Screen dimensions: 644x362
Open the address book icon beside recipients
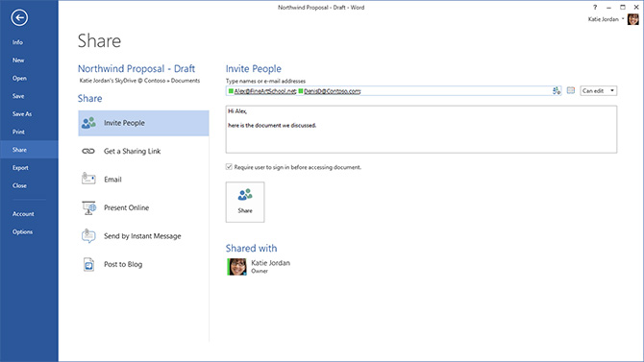click(571, 90)
